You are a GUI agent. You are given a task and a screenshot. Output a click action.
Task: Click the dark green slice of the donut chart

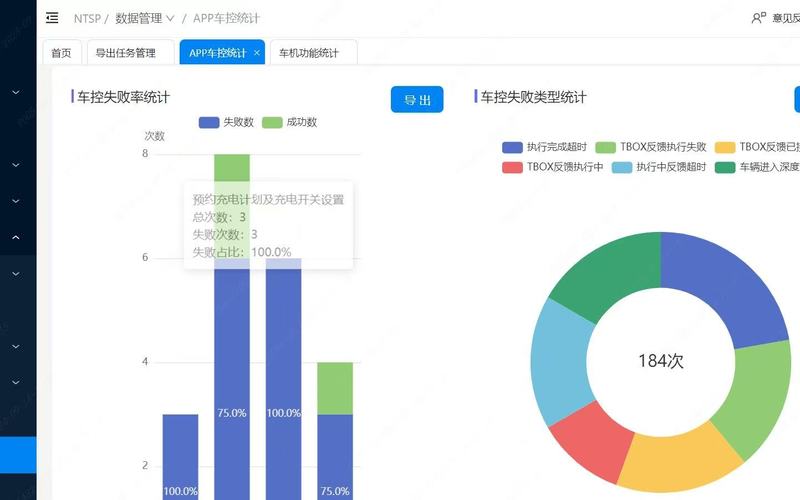[610, 276]
